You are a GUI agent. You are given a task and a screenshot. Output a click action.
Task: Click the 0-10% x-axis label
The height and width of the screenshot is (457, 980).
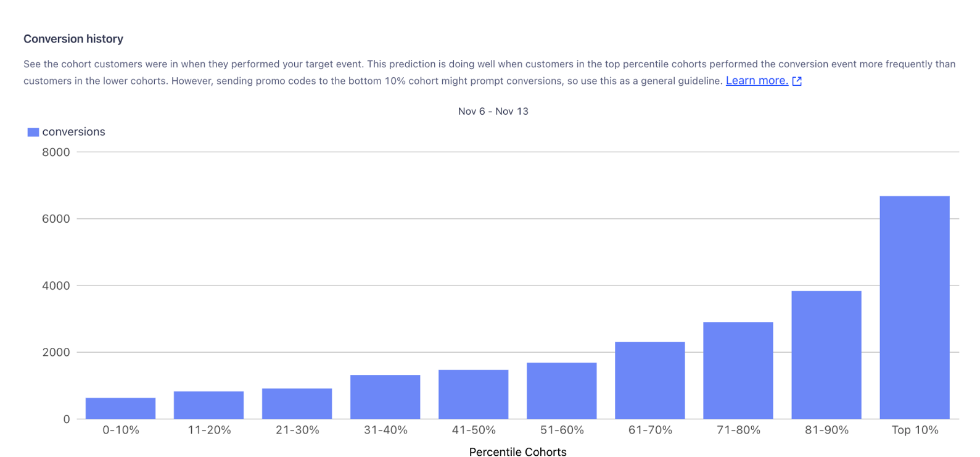coord(120,430)
